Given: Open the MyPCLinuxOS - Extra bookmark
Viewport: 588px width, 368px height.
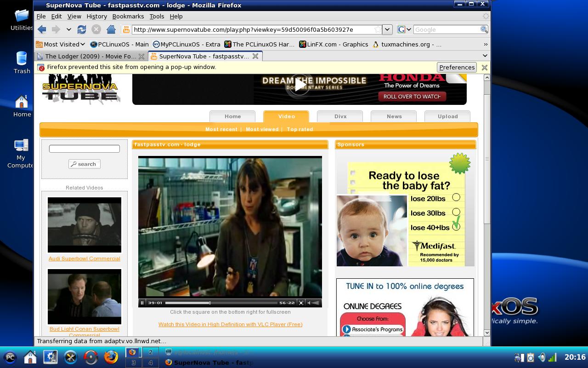Looking at the screenshot, I should point(187,44).
